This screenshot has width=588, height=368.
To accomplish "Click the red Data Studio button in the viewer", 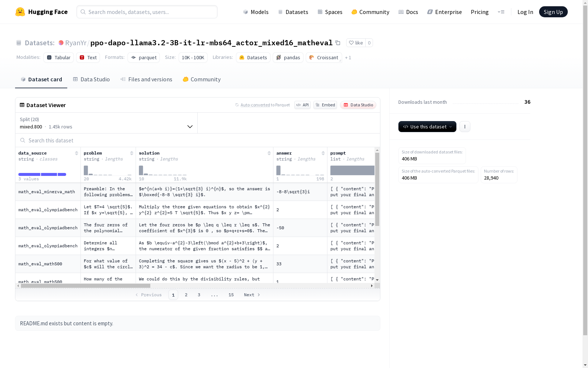I will [x=358, y=105].
